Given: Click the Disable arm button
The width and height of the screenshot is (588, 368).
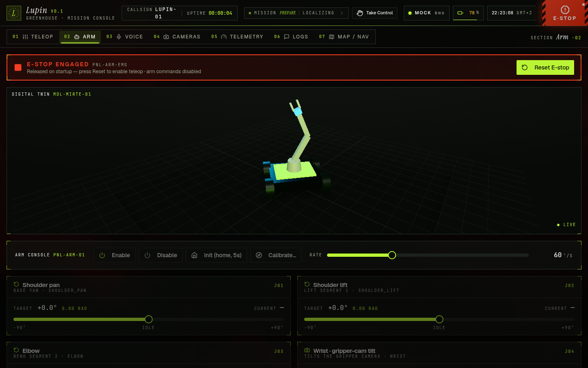Looking at the screenshot, I should (160, 255).
